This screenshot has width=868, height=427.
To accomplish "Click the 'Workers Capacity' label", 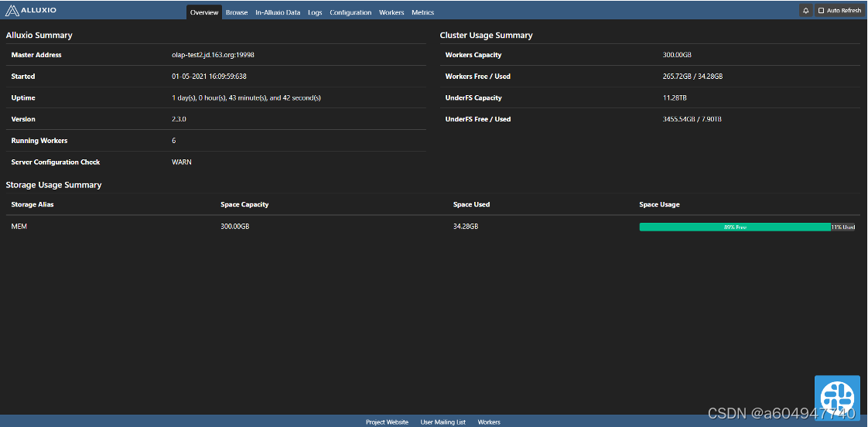I will (x=473, y=55).
